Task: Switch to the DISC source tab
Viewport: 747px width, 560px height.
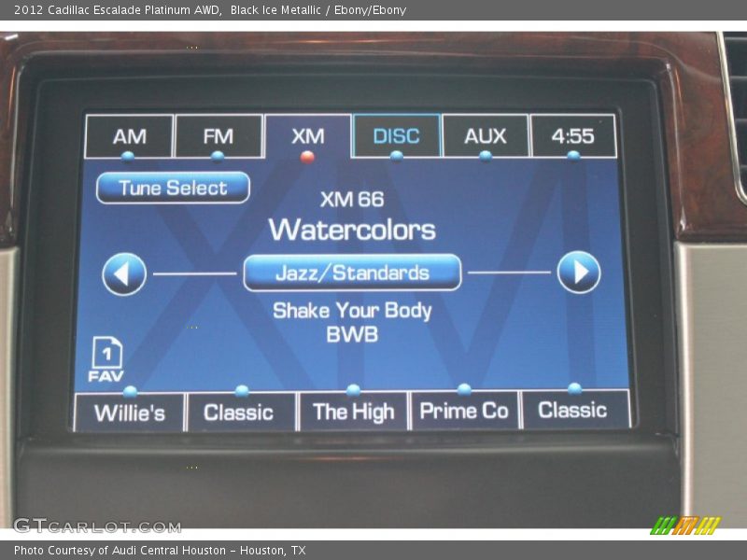Action: (397, 136)
